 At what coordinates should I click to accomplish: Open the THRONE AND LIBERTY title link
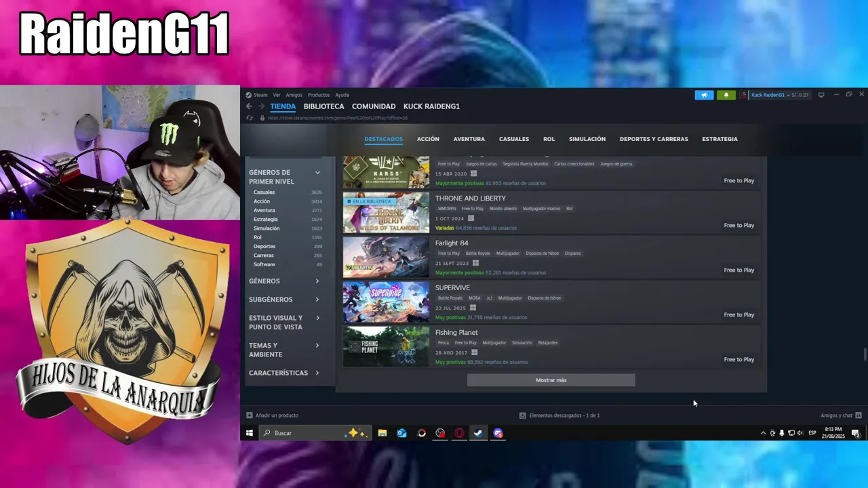tap(471, 199)
